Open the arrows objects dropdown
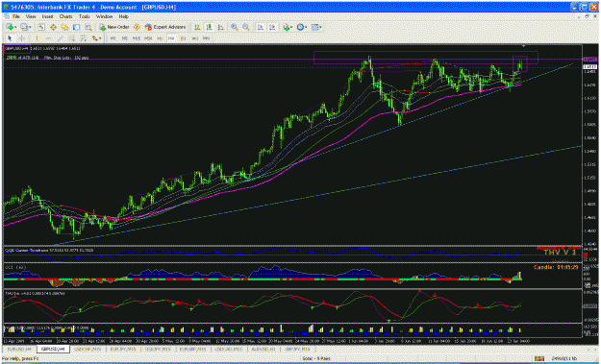 (96, 38)
